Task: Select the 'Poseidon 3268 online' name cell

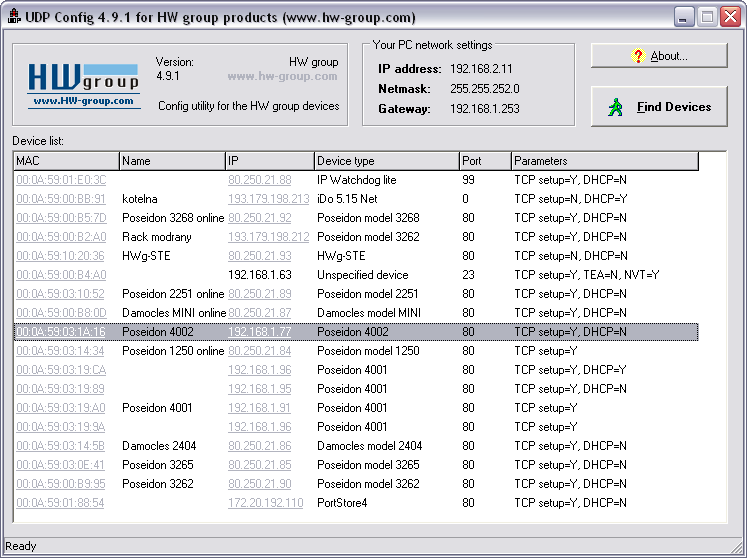Action: (173, 218)
